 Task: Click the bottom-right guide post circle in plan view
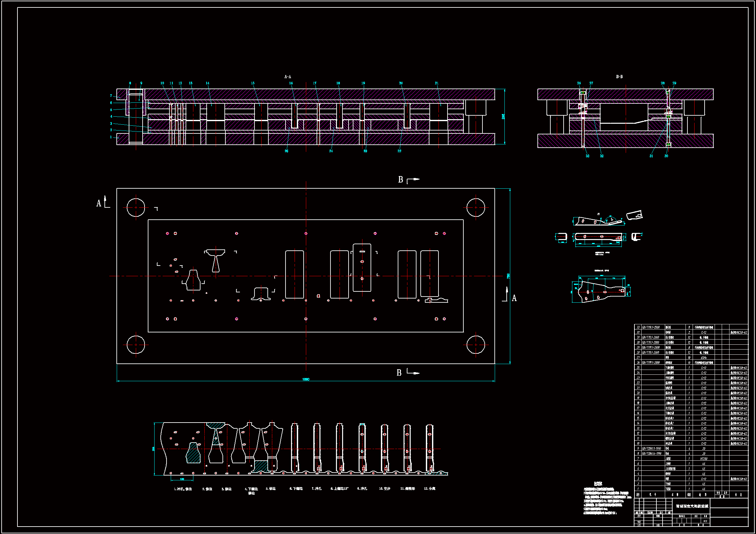(x=475, y=345)
